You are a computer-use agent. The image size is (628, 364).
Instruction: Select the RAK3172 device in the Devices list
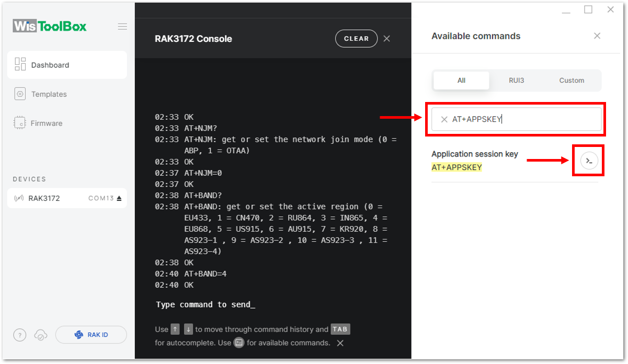coord(67,198)
